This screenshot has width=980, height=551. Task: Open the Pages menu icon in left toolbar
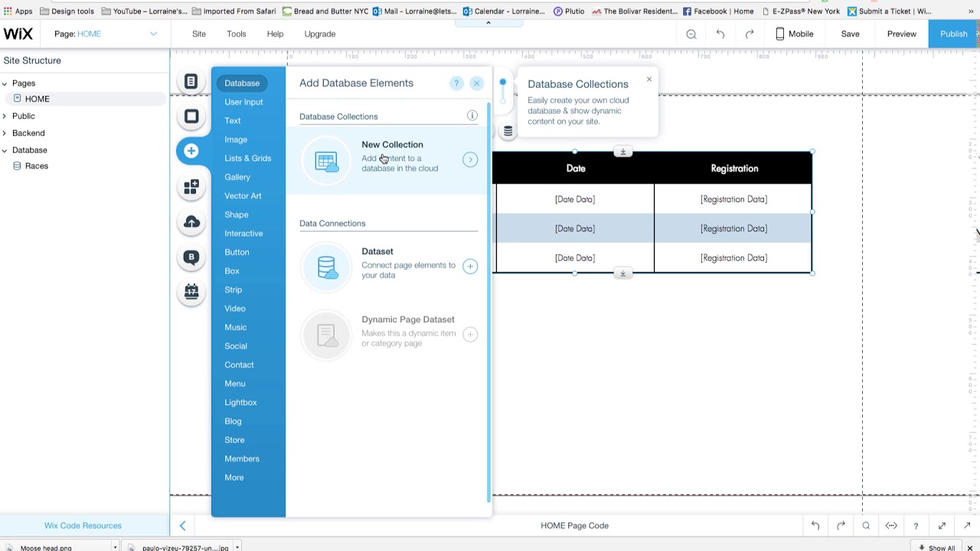tap(191, 81)
